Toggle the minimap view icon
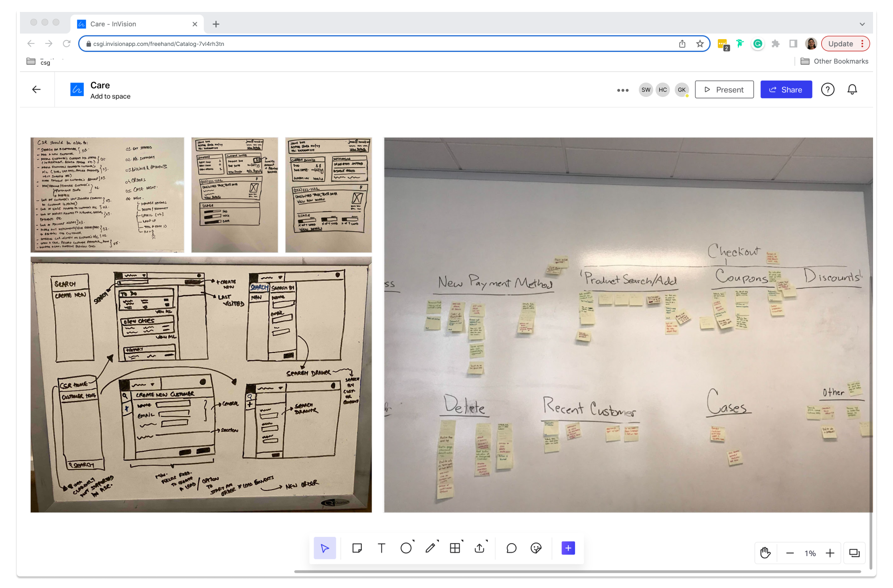 point(854,553)
